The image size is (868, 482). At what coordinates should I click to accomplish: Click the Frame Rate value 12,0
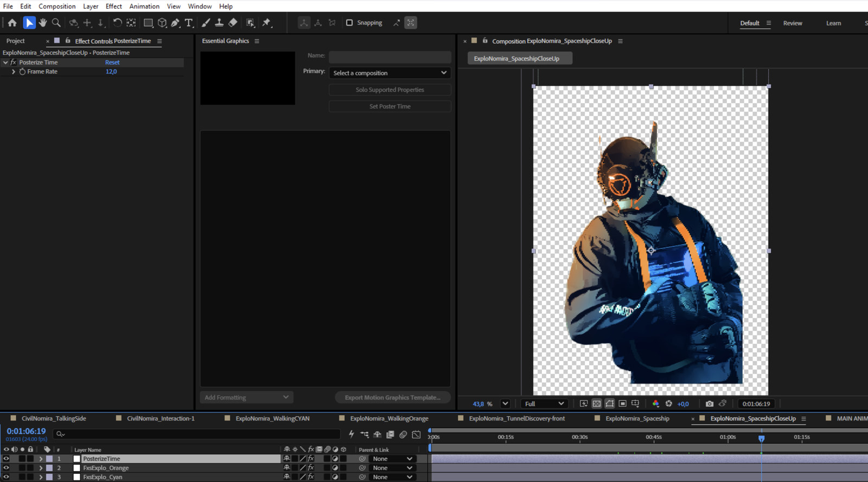pyautogui.click(x=111, y=72)
